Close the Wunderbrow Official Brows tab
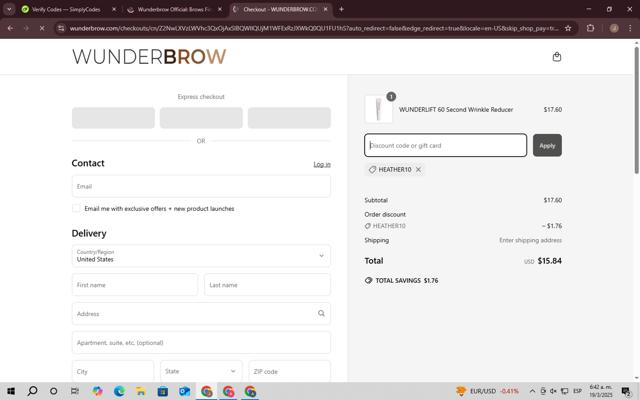The height and width of the screenshot is (400, 640). click(220, 9)
